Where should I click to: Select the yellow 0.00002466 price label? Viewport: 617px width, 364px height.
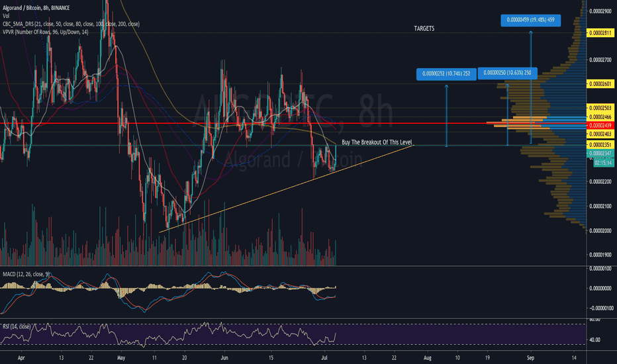(x=600, y=117)
